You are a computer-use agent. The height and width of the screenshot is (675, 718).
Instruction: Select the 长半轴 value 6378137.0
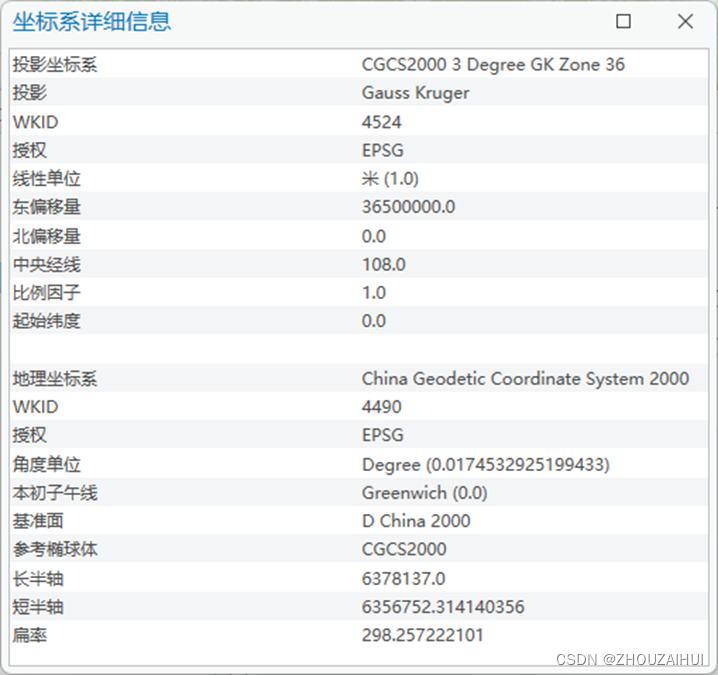point(403,578)
